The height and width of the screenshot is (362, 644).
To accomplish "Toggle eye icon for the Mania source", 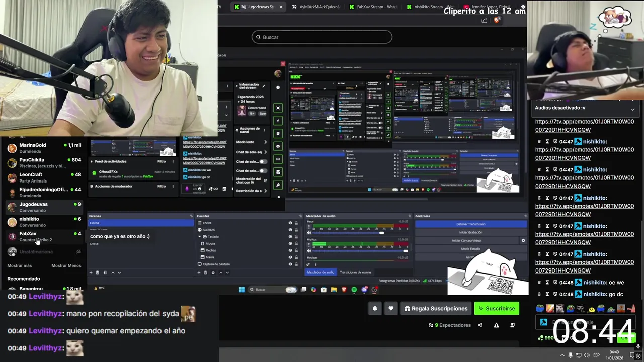I will [x=290, y=257].
